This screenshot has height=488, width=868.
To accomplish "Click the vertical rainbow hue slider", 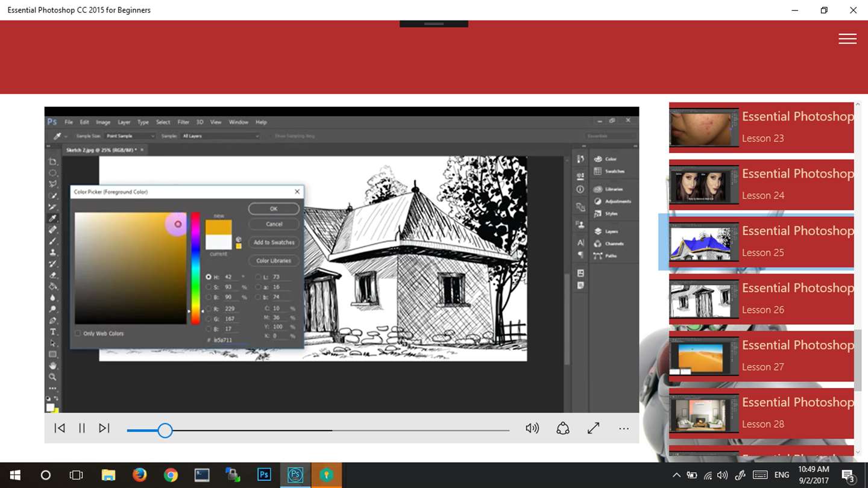I will (x=195, y=268).
